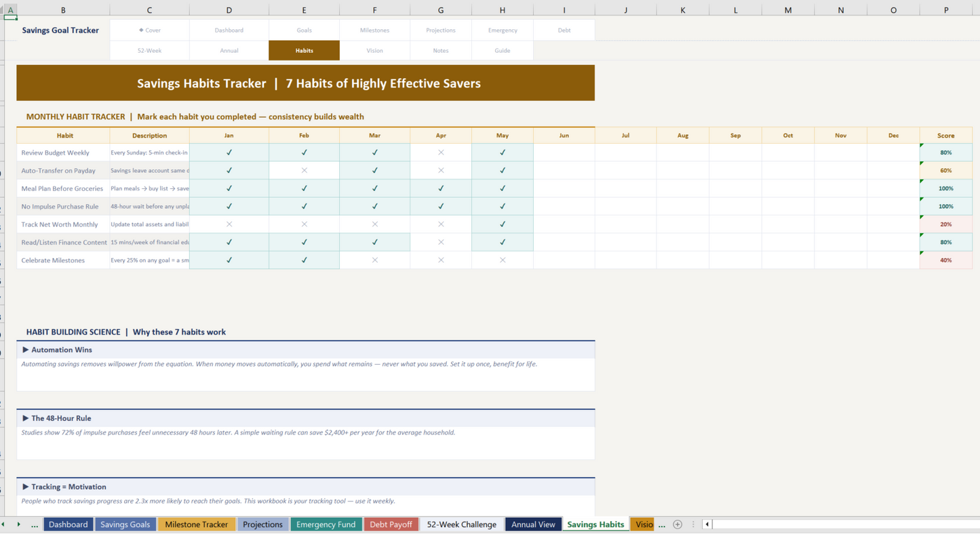Open the 52-Week navigation link

150,51
